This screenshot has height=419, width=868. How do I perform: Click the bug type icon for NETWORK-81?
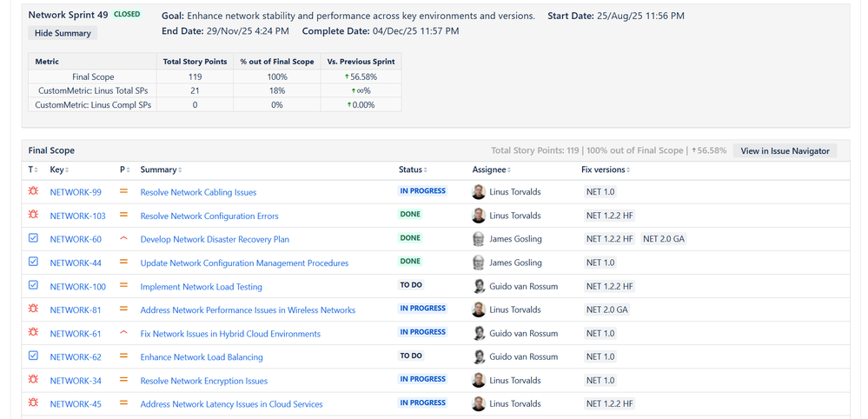[x=33, y=309]
